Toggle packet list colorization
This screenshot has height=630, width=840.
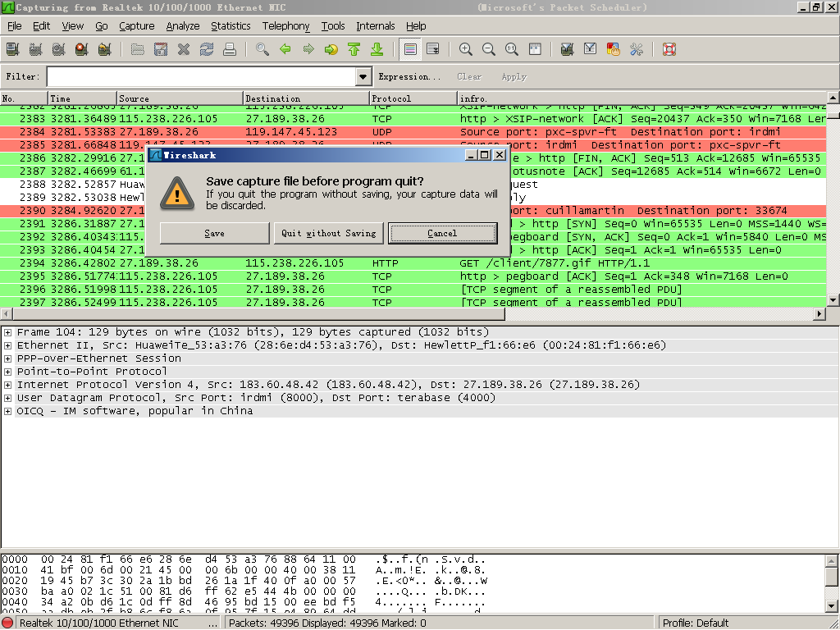pos(410,49)
